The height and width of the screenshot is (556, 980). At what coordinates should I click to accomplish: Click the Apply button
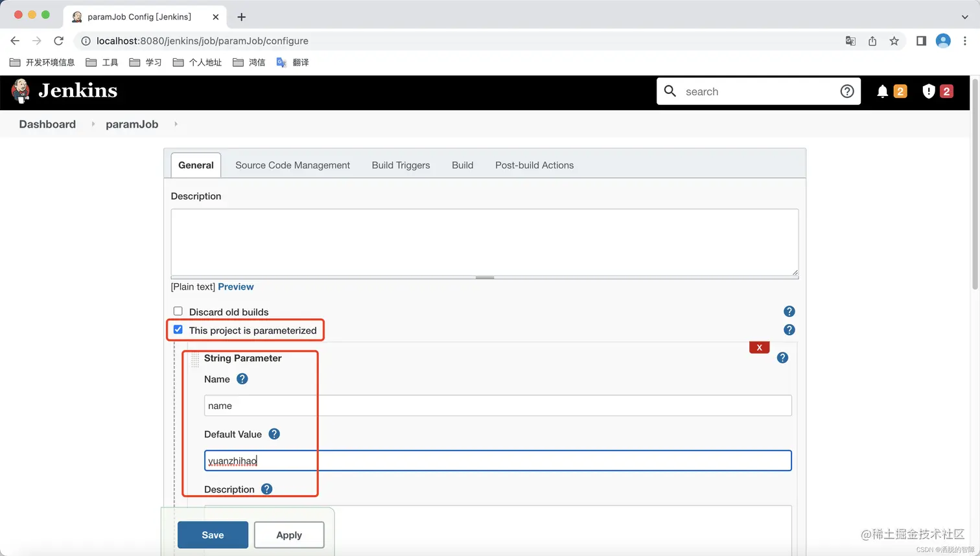[289, 535]
